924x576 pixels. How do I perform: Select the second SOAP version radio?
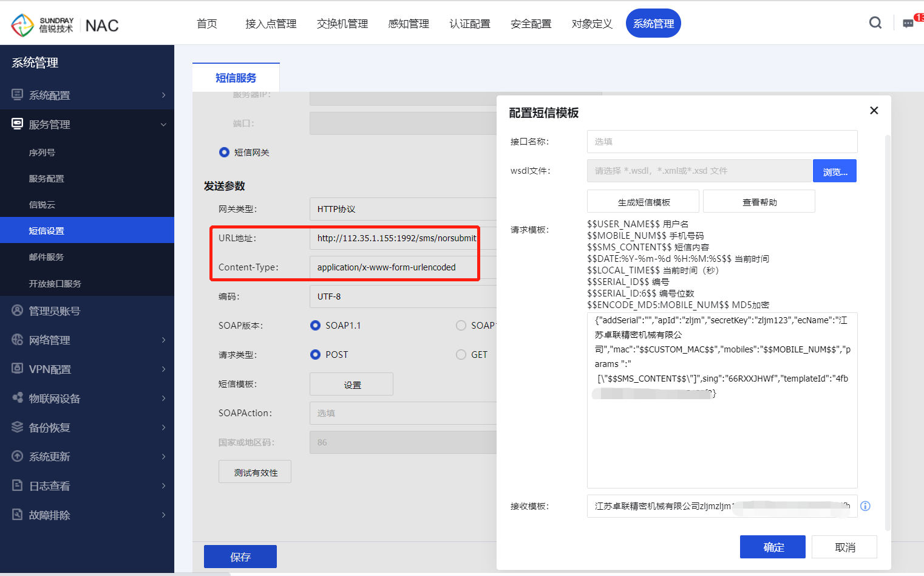[x=461, y=326]
